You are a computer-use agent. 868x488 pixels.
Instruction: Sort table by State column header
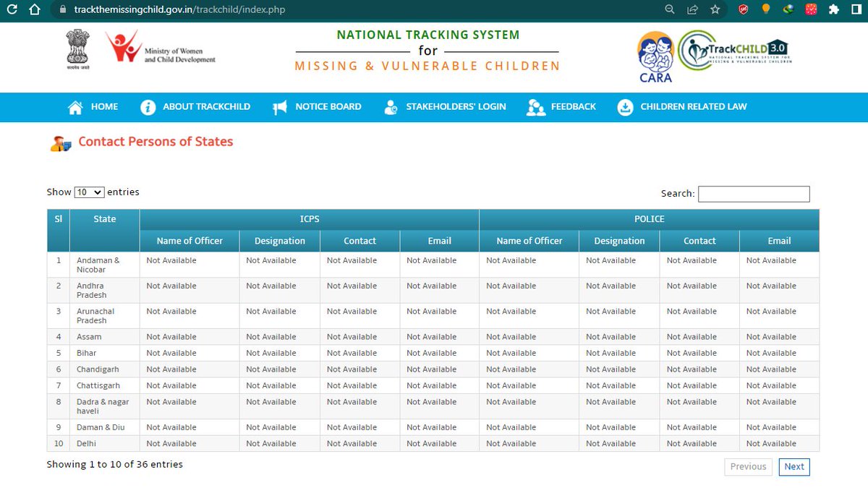coord(105,231)
